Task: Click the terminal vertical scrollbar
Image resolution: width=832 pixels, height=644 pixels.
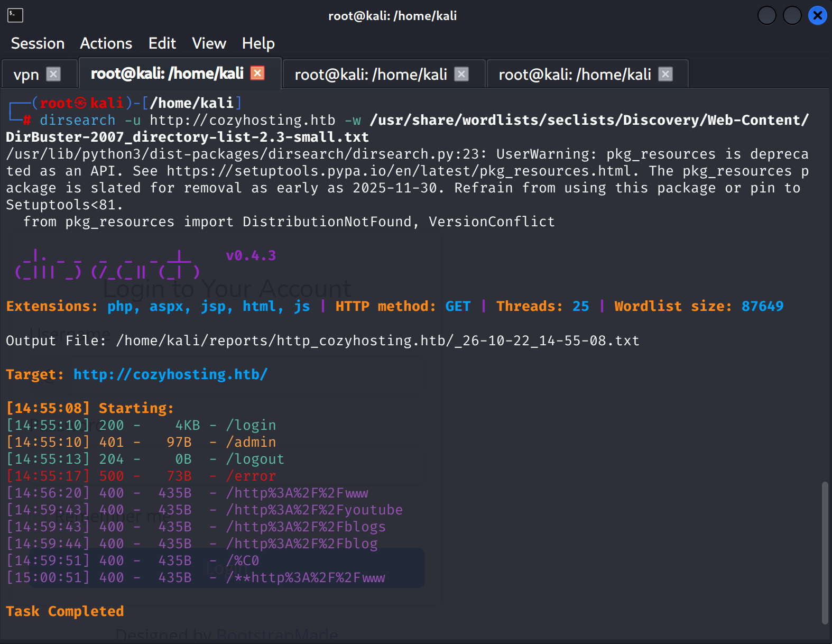Action: (x=825, y=553)
